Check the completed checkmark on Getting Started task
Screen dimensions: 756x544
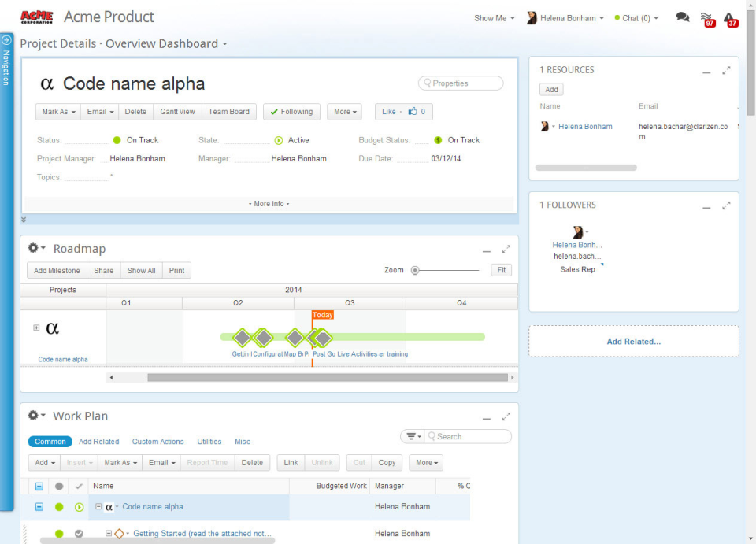(x=78, y=533)
